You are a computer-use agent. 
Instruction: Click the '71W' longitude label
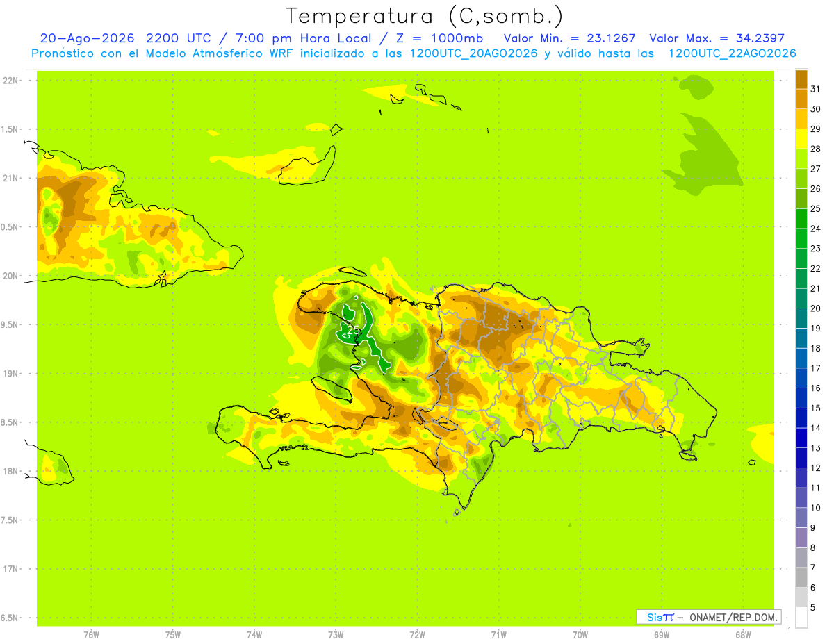[x=498, y=634]
